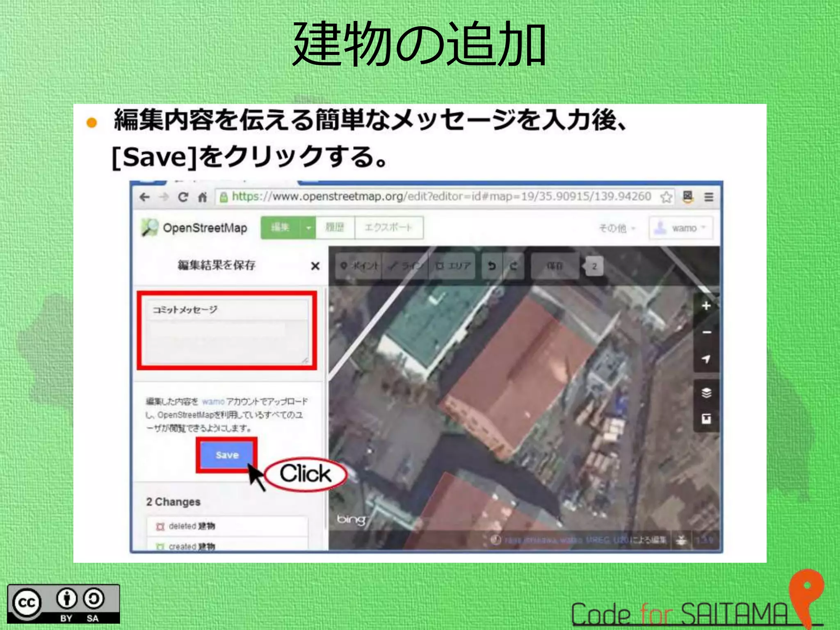Click the Creative Commons BY-SA badge
Screen dimensions: 840x630
point(64,604)
